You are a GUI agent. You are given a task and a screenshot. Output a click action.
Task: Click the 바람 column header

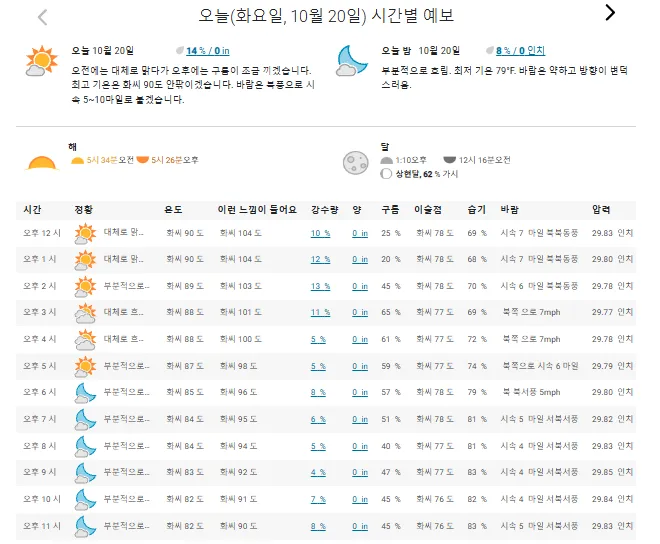(509, 210)
